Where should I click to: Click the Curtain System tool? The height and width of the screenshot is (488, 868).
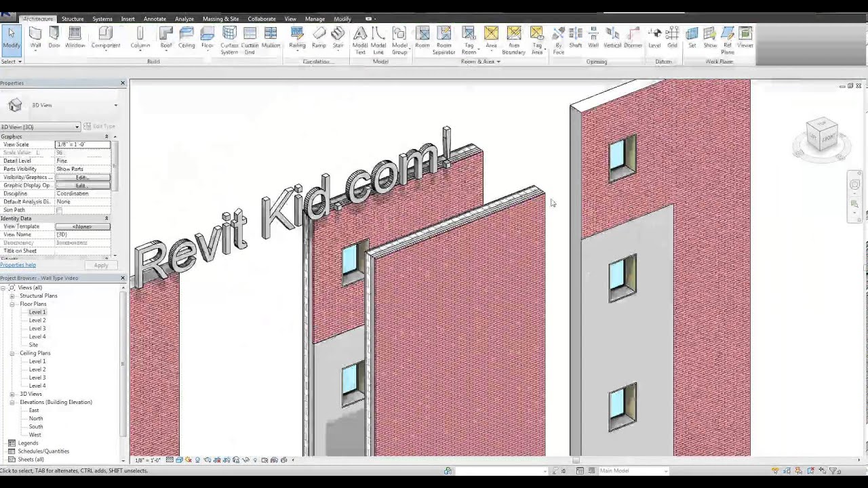(x=229, y=41)
